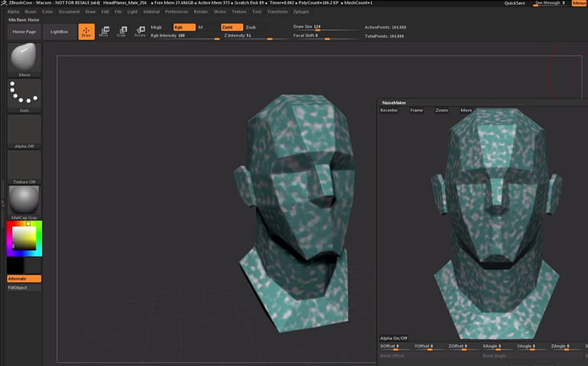Adjust the XAngle slider in NoiseMaker
588x366 pixels.
tap(498, 347)
